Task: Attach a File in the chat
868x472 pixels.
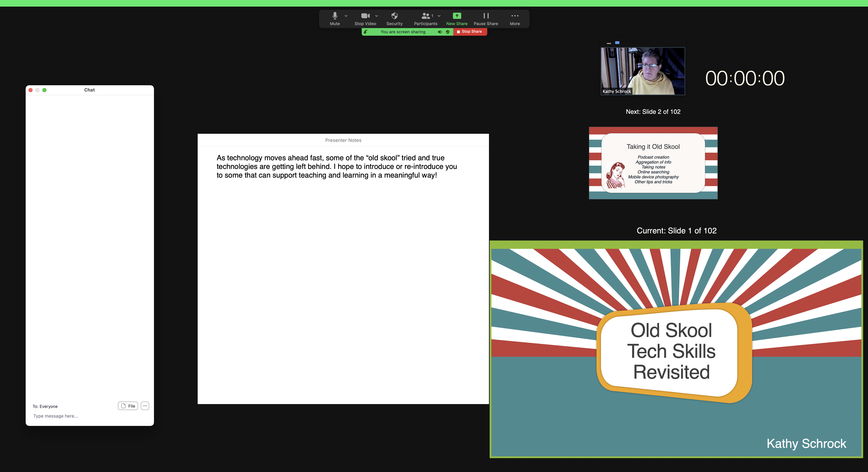Action: 128,406
